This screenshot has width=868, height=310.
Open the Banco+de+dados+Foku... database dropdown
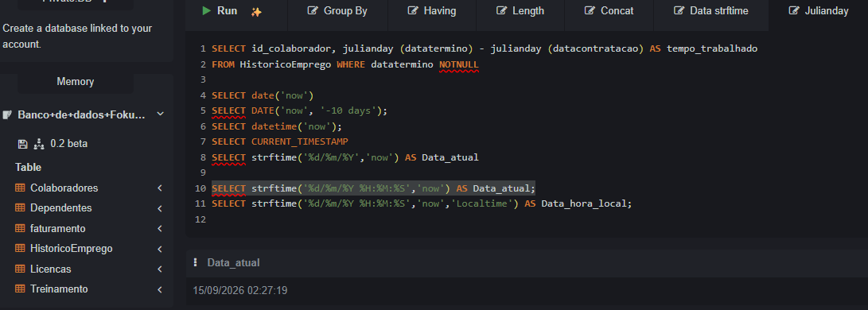tap(161, 114)
